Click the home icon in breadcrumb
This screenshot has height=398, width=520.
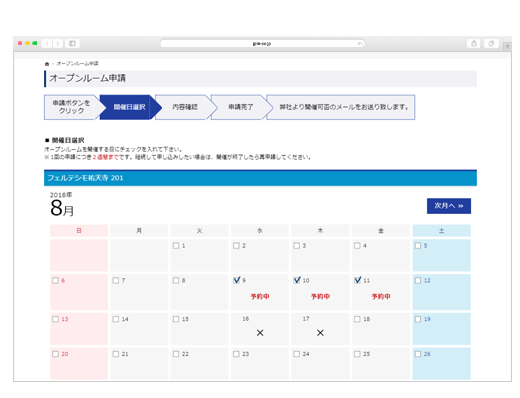[47, 64]
